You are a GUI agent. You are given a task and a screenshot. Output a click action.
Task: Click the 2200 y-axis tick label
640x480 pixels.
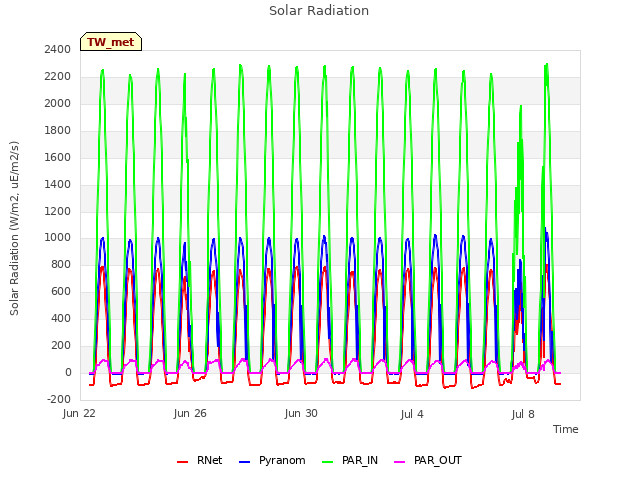click(58, 76)
